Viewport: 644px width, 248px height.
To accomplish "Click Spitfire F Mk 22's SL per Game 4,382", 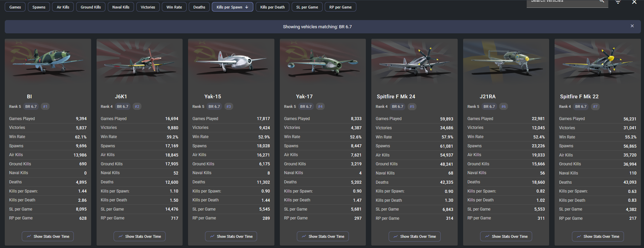I will pos(631,210).
